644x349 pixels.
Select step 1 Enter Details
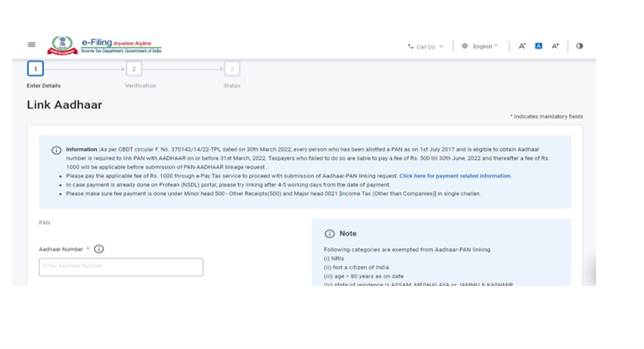coord(35,69)
